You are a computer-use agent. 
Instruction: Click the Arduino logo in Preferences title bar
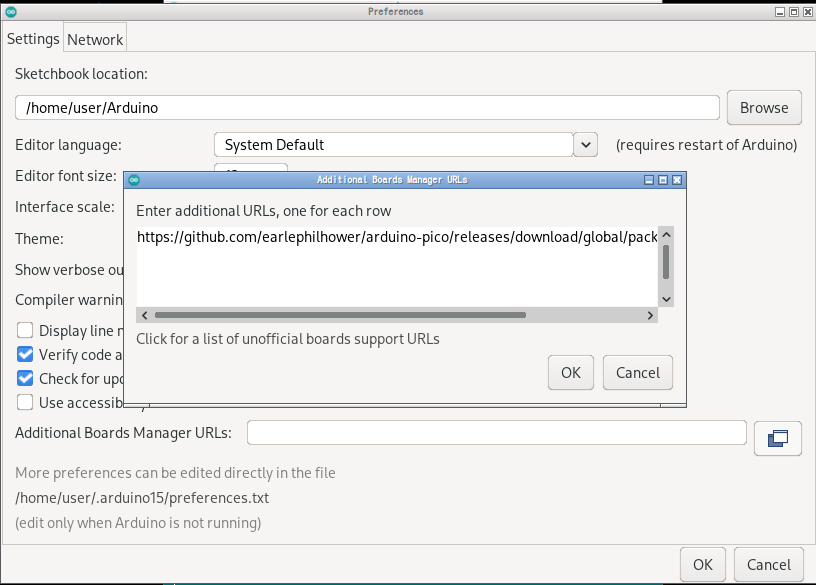point(11,11)
